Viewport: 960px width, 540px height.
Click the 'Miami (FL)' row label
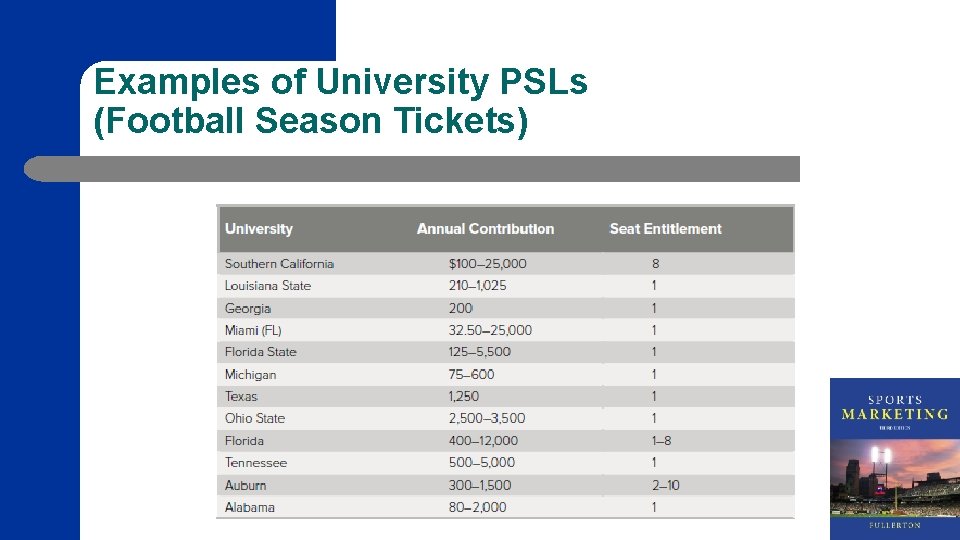(253, 330)
